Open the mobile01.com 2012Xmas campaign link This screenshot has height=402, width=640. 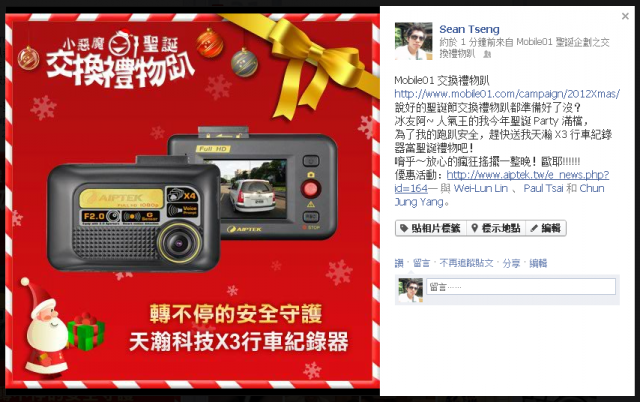(507, 94)
